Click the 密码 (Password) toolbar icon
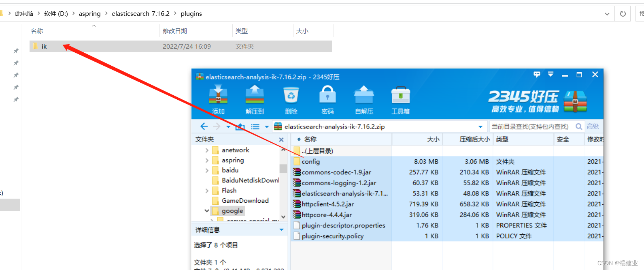 click(327, 100)
